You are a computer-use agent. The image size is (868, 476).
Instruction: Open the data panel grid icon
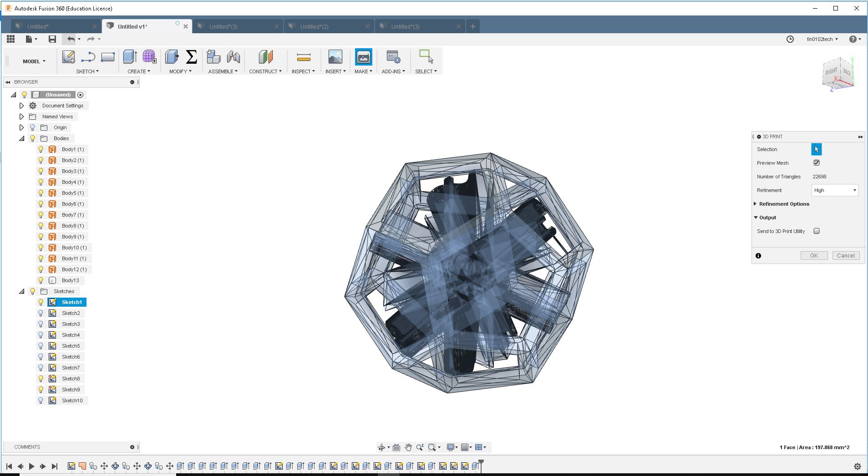[x=10, y=39]
